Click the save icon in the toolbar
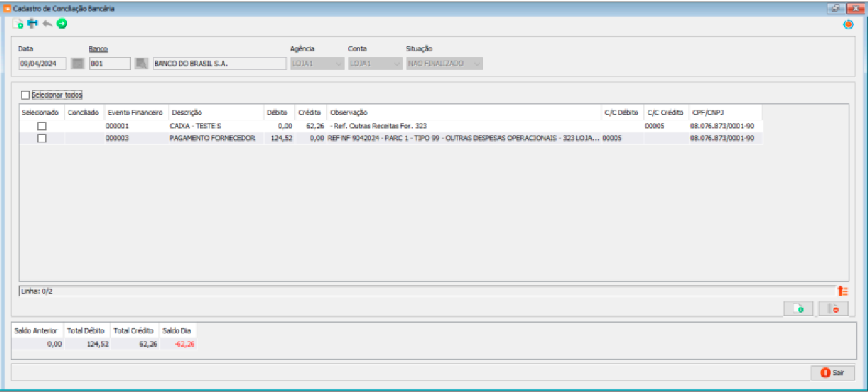The height and width of the screenshot is (392, 868). 33,24
